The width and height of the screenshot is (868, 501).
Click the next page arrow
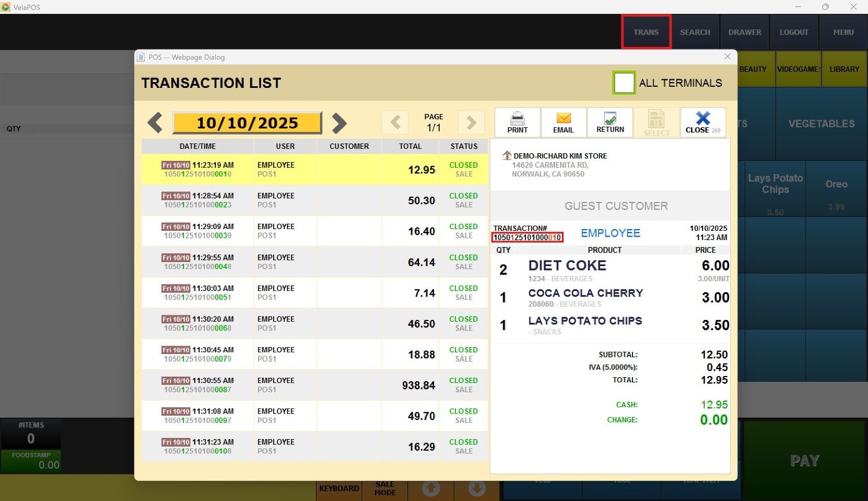(471, 123)
